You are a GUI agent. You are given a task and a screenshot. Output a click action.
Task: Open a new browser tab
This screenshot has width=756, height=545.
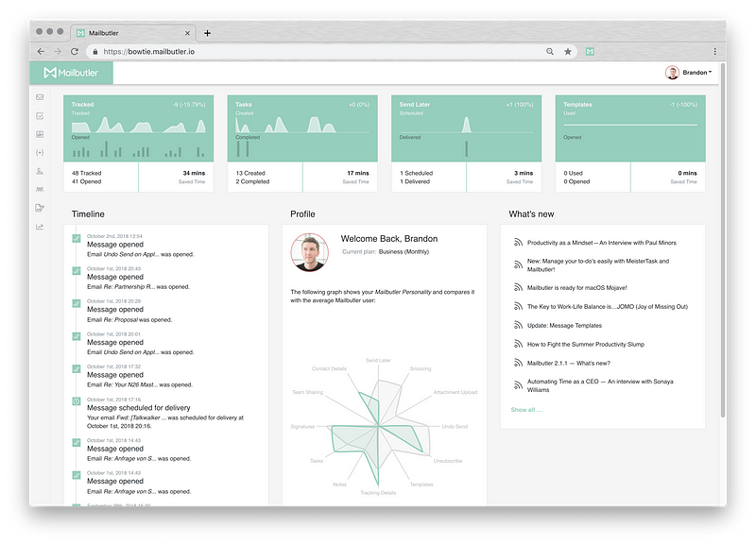207,33
